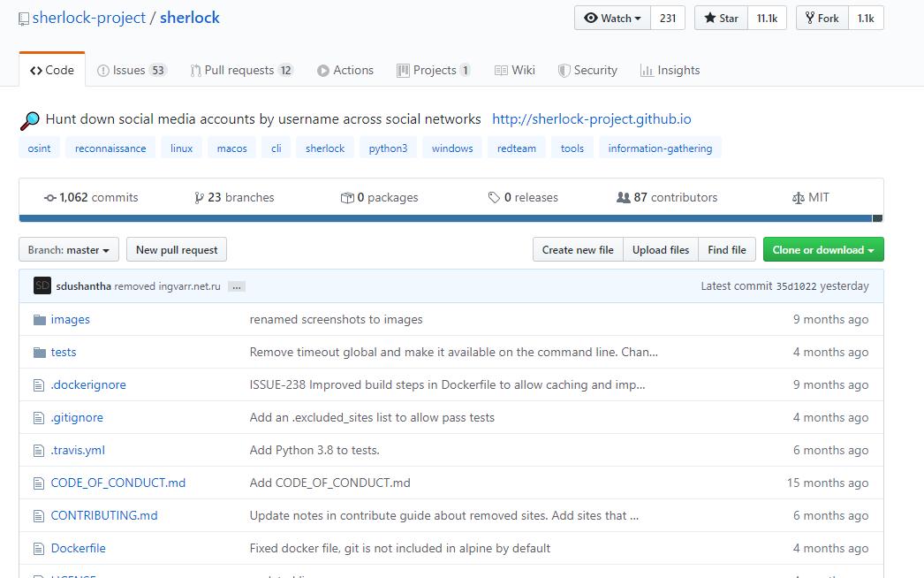The image size is (924, 578).
Task: Open the Pull requests tab
Action: click(241, 71)
